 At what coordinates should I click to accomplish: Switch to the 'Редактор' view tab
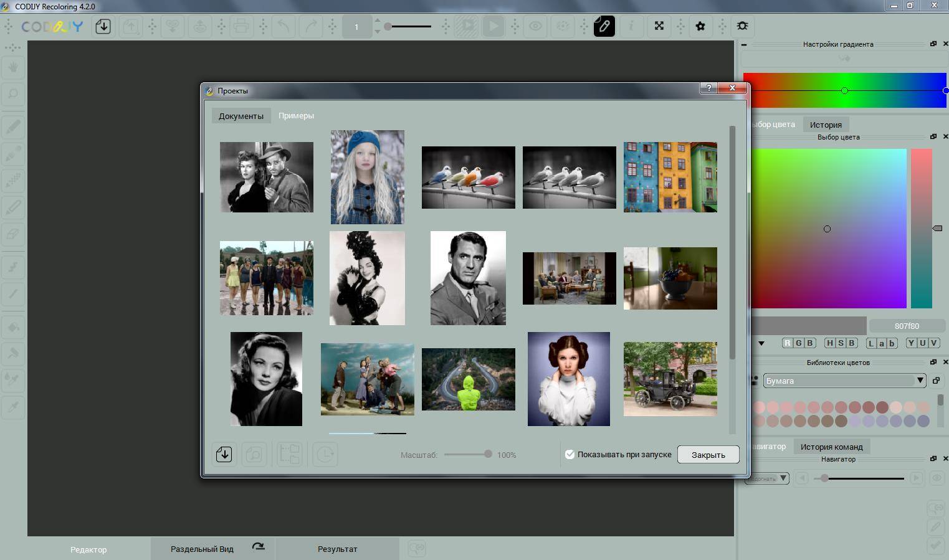[88, 549]
